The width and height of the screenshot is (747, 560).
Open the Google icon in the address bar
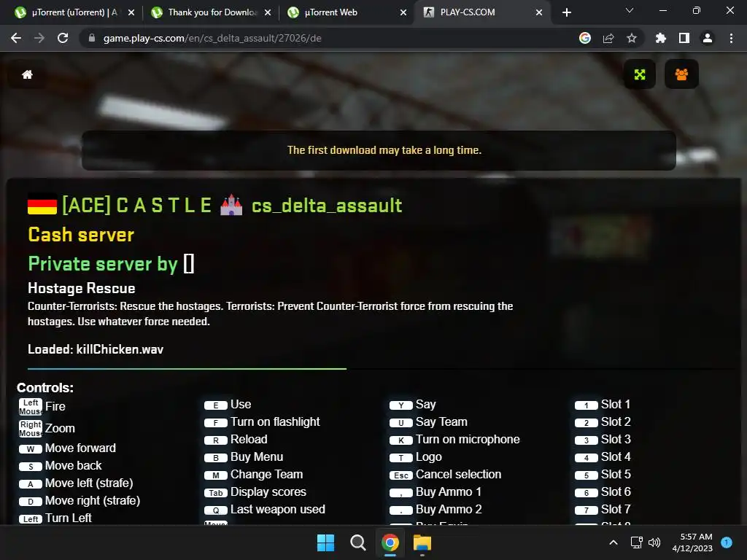coord(584,38)
